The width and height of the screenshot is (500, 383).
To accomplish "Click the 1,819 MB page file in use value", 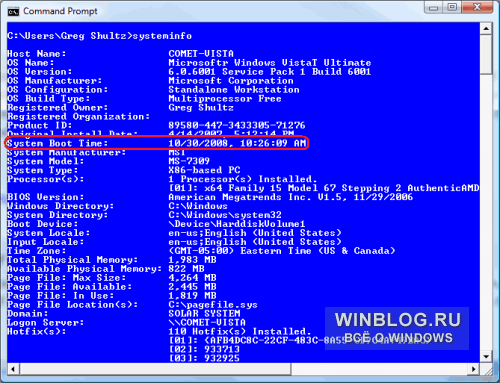I will (x=192, y=296).
